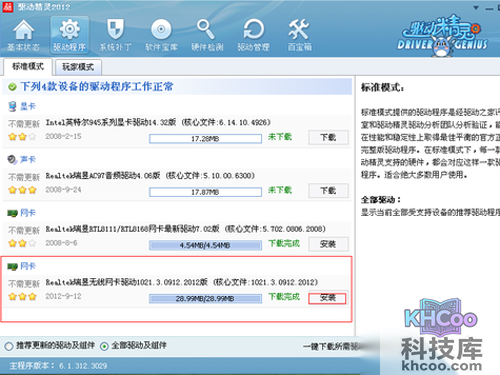Screen dimensions: 500x375
Task: Click the 标准模式: help heading
Action: pos(382,88)
